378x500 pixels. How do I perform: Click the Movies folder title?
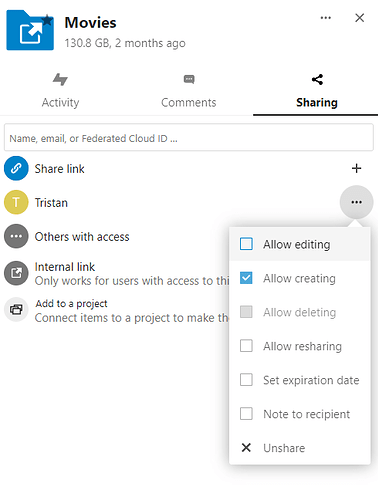coord(90,23)
